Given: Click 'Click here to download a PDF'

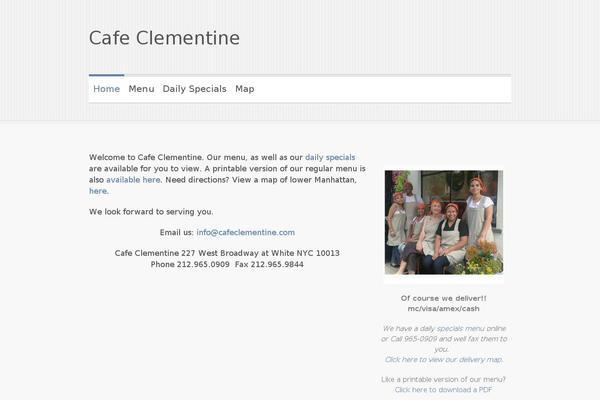Looking at the screenshot, I should point(443,390).
